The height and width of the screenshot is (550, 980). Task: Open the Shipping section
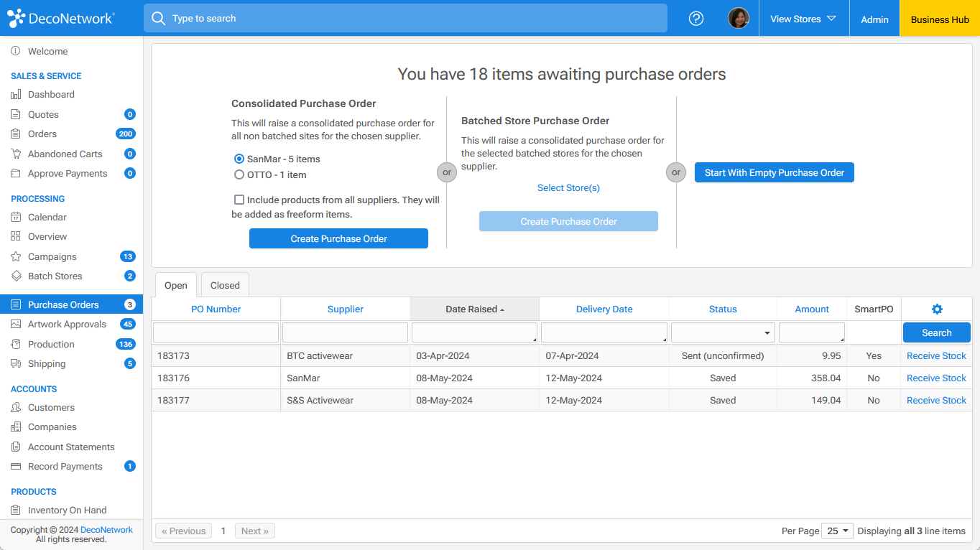coord(47,363)
